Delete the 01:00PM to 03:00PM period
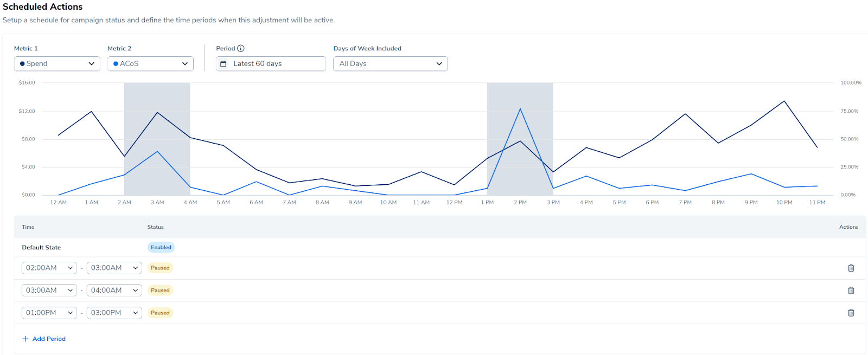 point(851,313)
